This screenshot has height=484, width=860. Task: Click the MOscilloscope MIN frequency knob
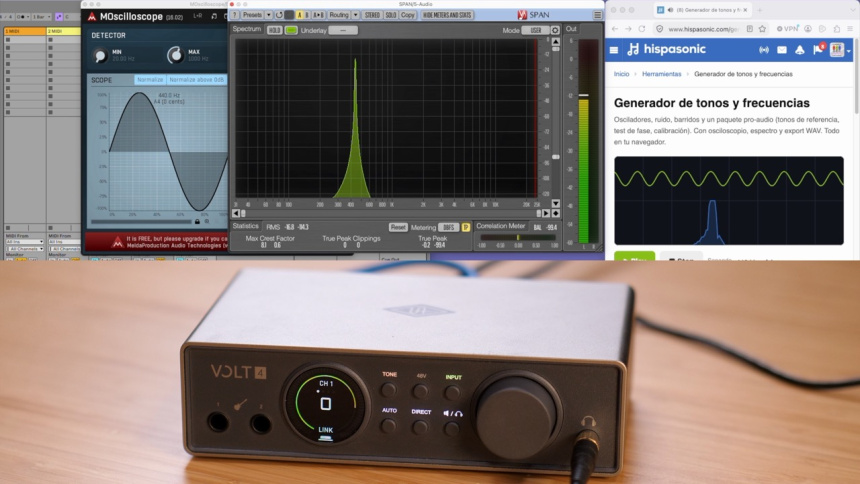point(100,55)
